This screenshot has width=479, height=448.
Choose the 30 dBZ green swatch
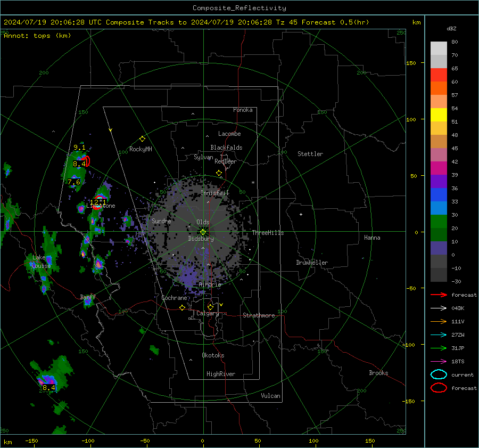439,222
